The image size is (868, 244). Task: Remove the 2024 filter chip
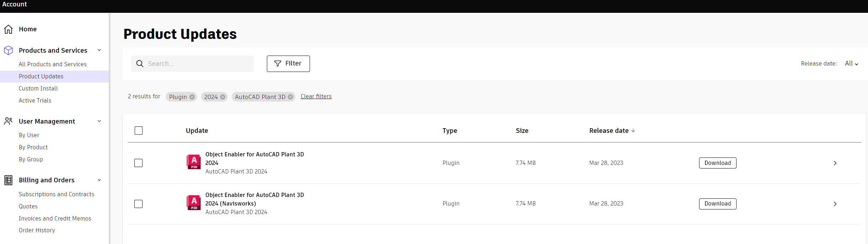pyautogui.click(x=223, y=97)
